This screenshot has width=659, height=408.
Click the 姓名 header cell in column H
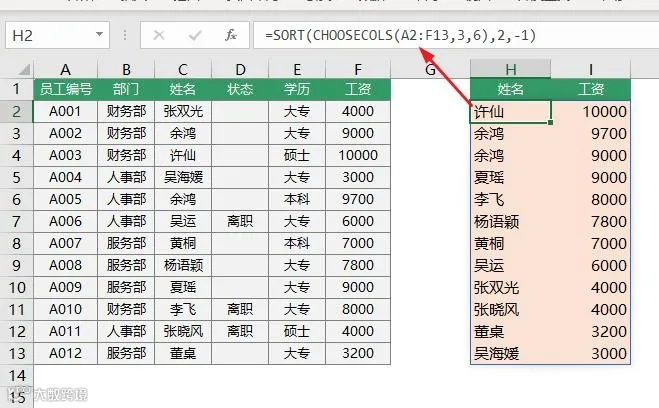click(x=510, y=89)
